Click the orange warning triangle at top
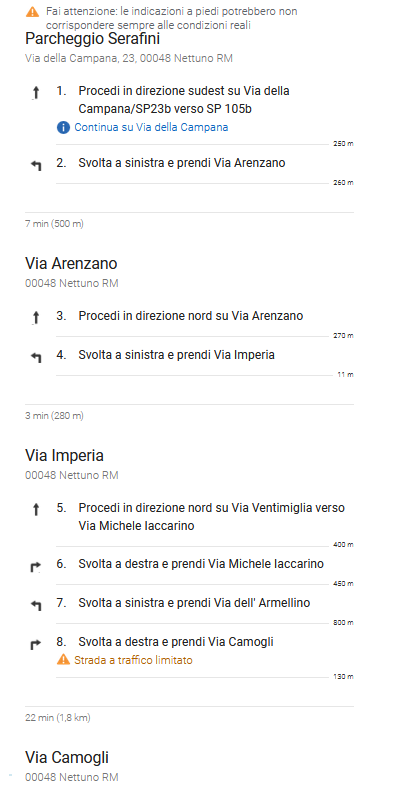414x802 pixels. coord(32,11)
